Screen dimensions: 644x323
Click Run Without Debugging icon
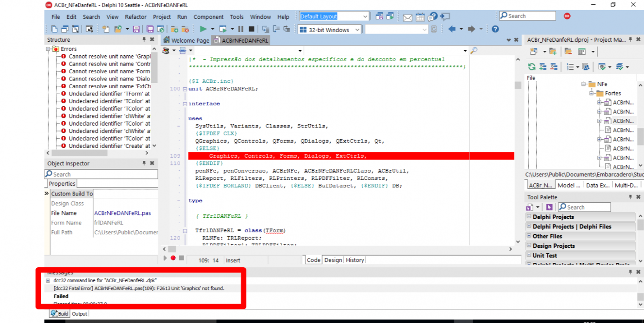(223, 29)
